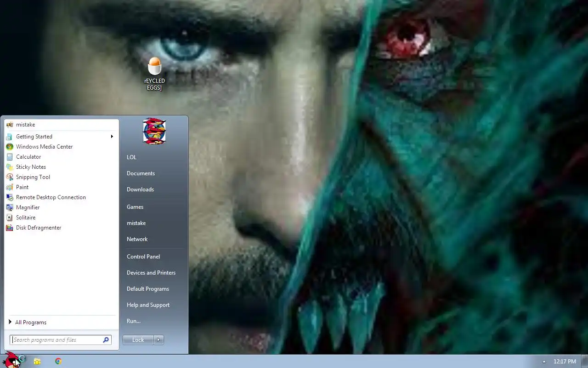Click the taskbar clock showing 12:17 PM
Screen dimensions: 588x368
point(565,362)
